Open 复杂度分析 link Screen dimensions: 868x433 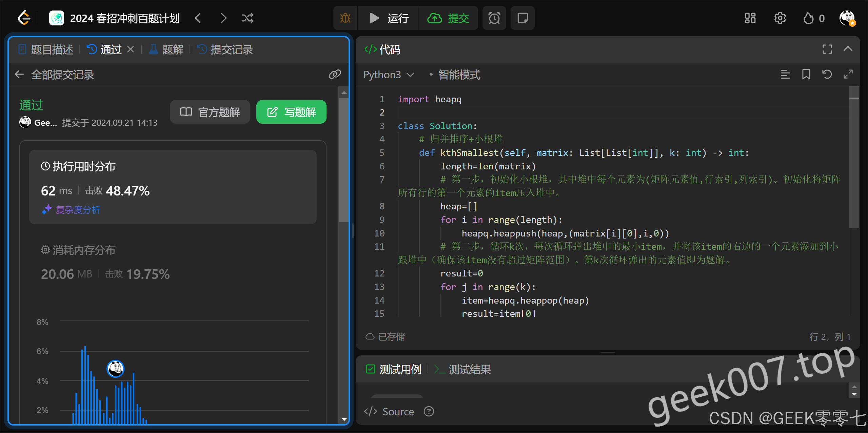[x=77, y=210]
